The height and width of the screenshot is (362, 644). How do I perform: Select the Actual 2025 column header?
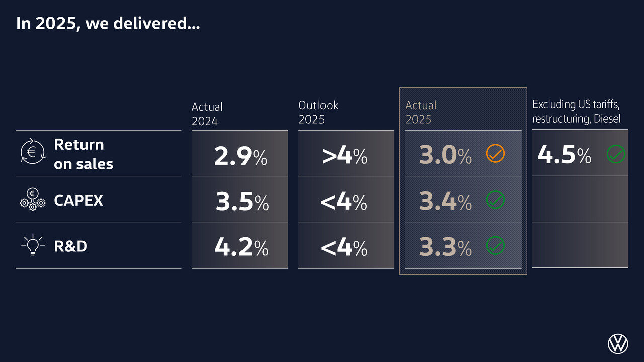point(421,112)
